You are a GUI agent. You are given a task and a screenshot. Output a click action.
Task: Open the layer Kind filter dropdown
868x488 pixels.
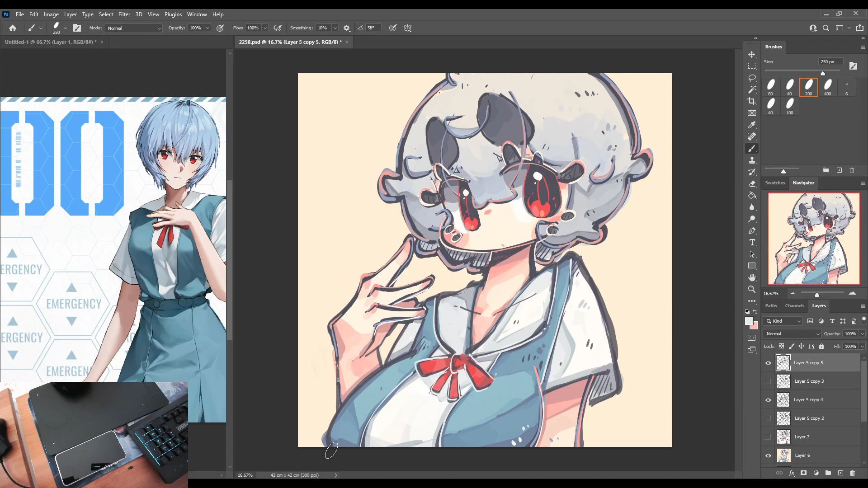[783, 321]
